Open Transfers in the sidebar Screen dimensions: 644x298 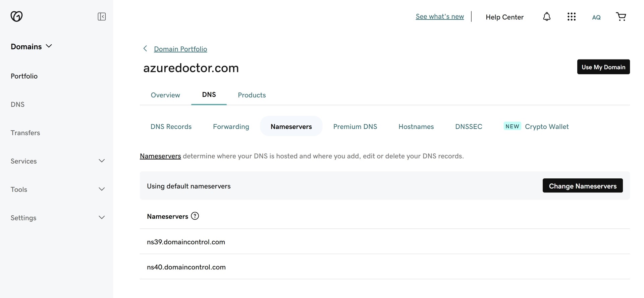[25, 133]
